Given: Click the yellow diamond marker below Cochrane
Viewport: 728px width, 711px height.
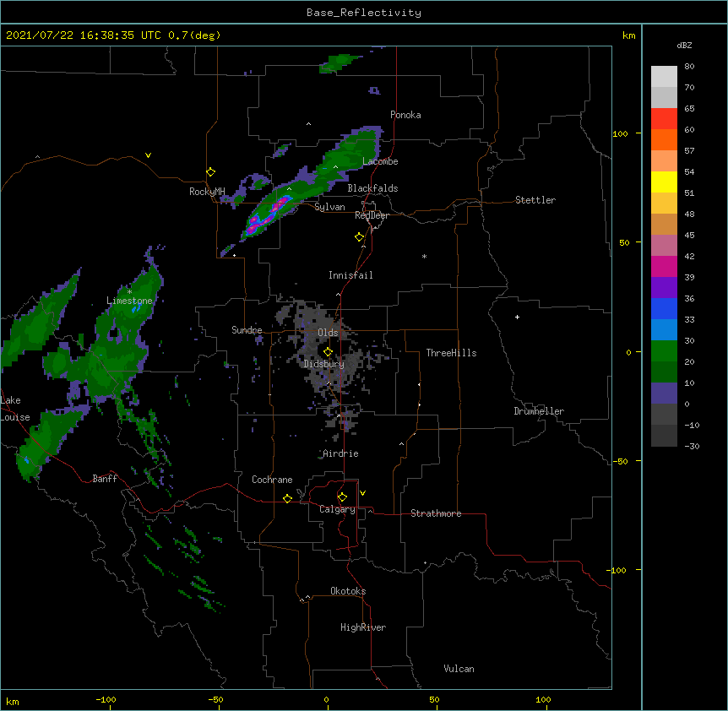Looking at the screenshot, I should click(x=287, y=498).
